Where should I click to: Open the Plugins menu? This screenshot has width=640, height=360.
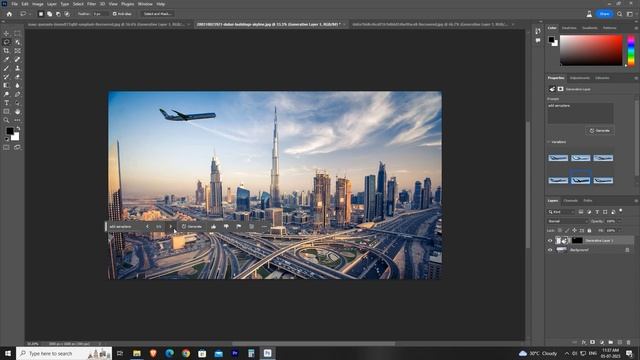(127, 4)
